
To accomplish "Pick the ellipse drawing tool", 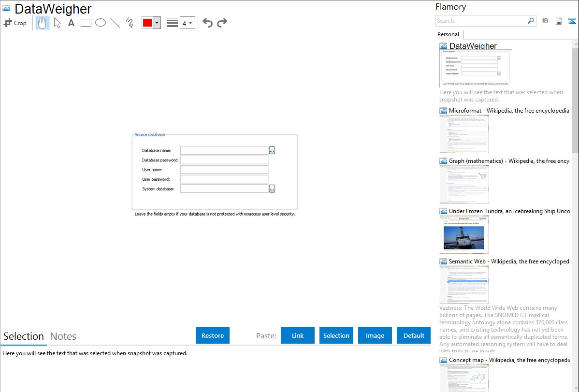I will pos(101,23).
